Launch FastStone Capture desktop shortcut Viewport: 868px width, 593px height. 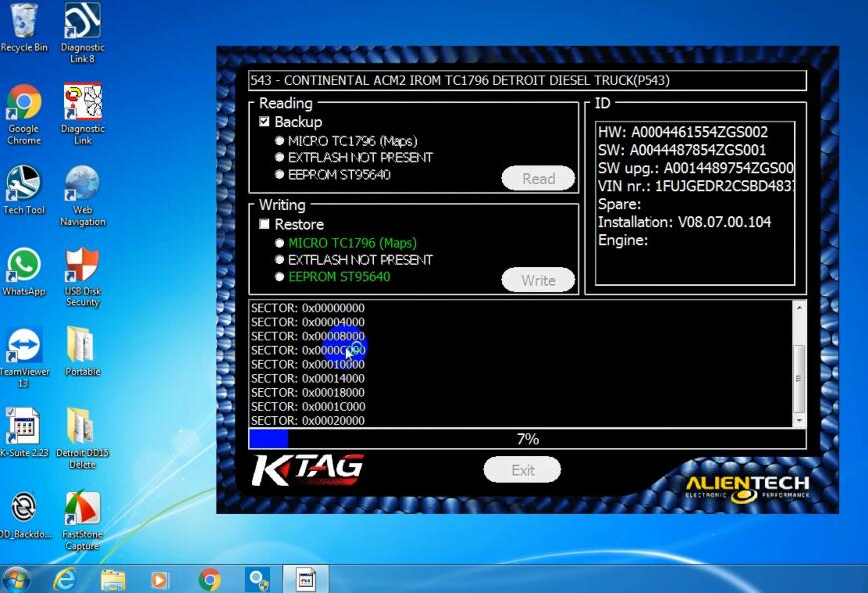[82, 520]
